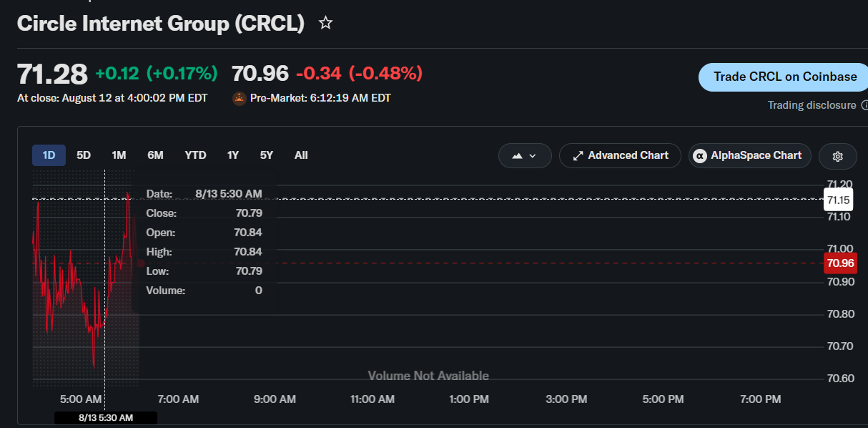868x428 pixels.
Task: Click the 70.60 price axis label
Action: [x=840, y=379]
